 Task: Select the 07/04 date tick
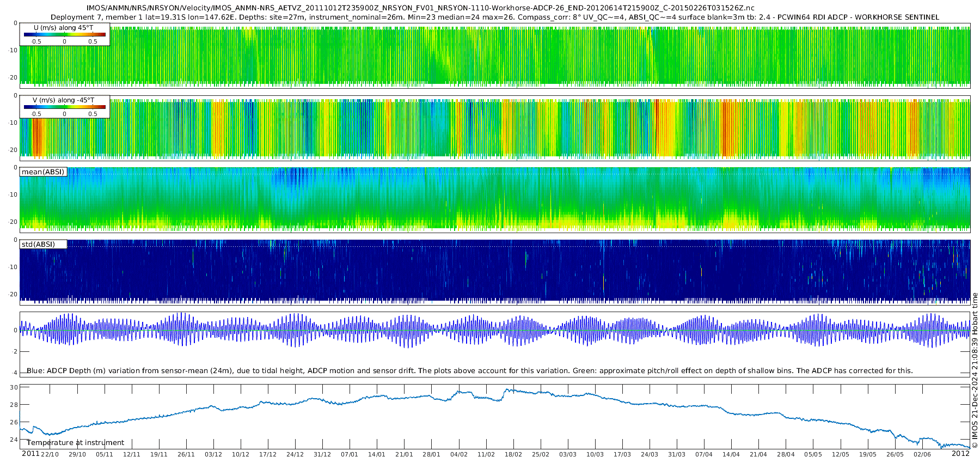[704, 454]
